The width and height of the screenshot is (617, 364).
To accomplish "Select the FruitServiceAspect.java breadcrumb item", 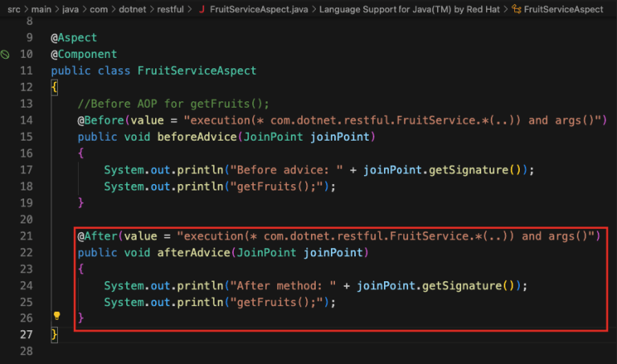I will click(259, 9).
